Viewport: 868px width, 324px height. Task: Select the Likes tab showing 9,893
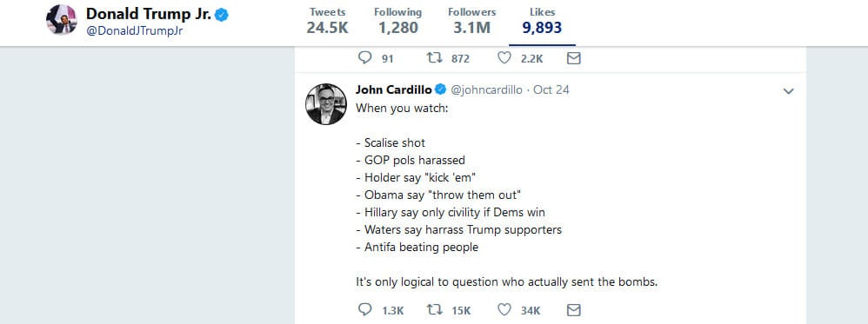coord(542,21)
